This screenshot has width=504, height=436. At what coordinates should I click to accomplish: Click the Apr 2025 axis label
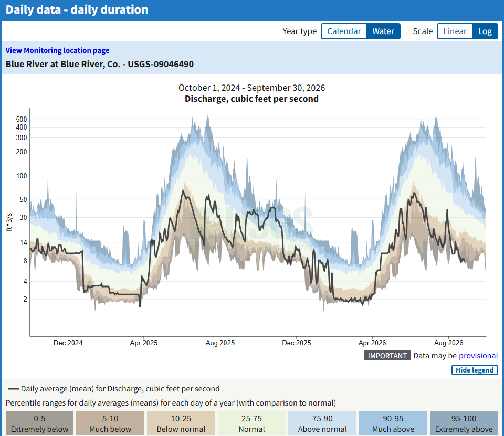click(144, 343)
